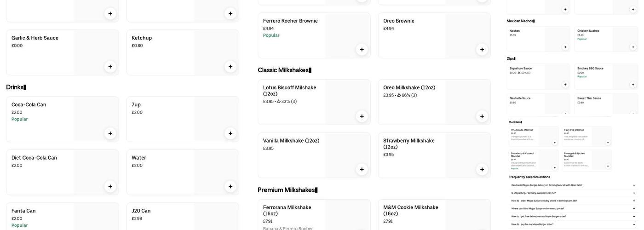Add Diet Coca-Cola Can to basket
The image size is (644, 230).
110,186
